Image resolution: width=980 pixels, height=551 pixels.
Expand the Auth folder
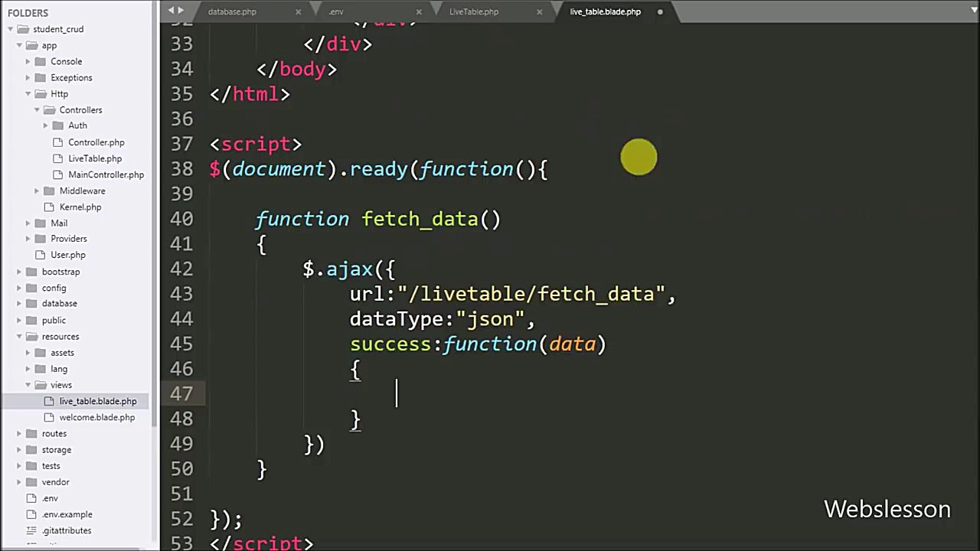pyautogui.click(x=46, y=126)
